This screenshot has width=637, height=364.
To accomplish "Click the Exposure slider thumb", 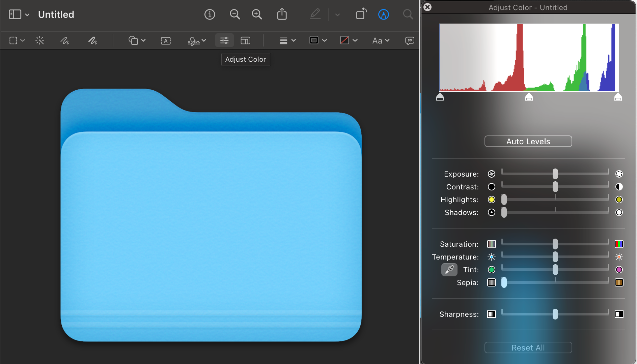I will point(555,174).
